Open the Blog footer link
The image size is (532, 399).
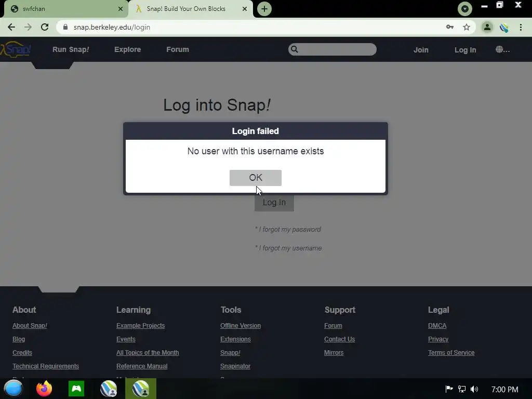click(19, 339)
